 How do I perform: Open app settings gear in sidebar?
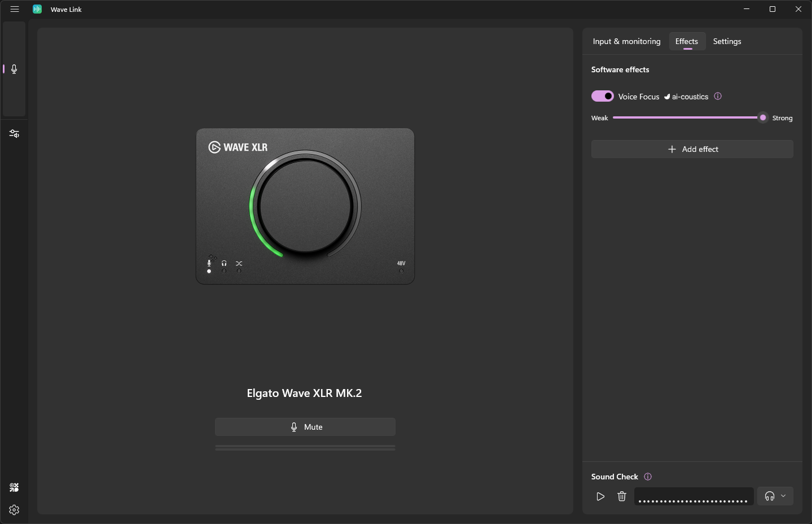tap(14, 510)
